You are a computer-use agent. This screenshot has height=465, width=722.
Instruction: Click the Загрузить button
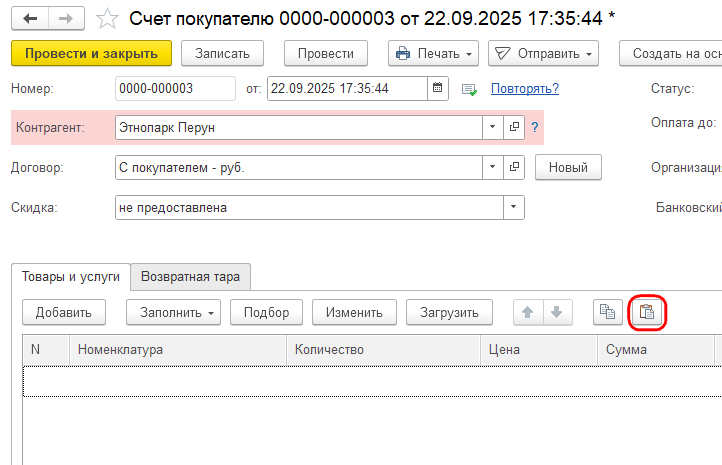[449, 312]
